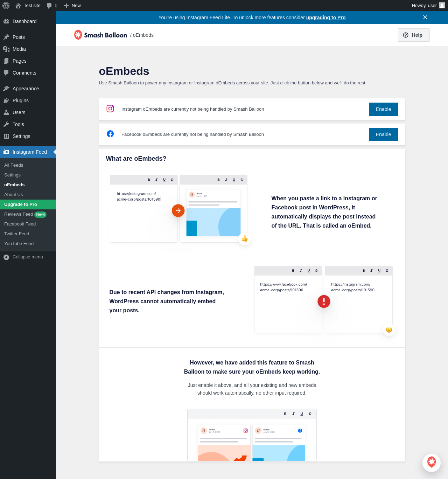The height and width of the screenshot is (479, 448).
Task: Open the Appearance menu
Action: click(28, 89)
